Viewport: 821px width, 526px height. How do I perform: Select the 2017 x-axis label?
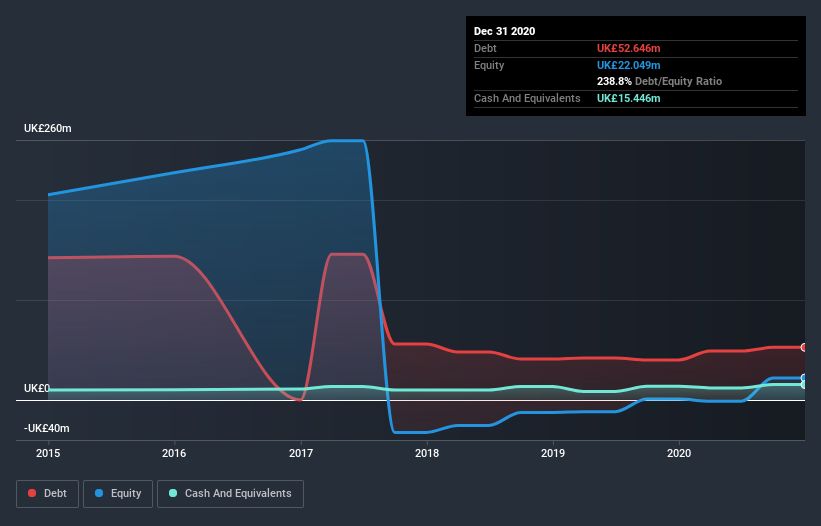pos(301,453)
